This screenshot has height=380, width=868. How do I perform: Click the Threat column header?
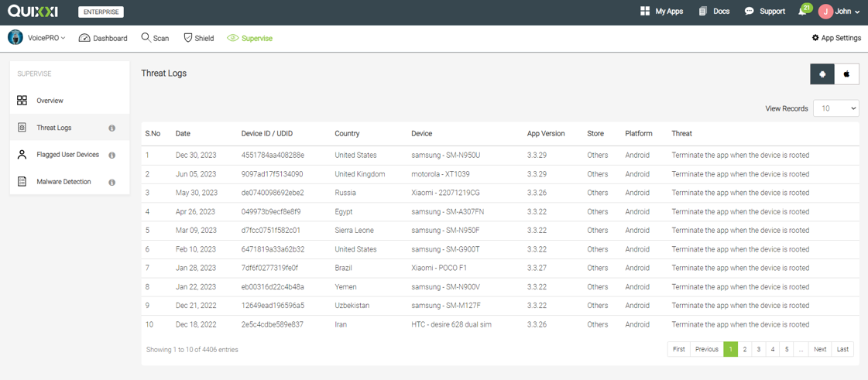coord(681,134)
